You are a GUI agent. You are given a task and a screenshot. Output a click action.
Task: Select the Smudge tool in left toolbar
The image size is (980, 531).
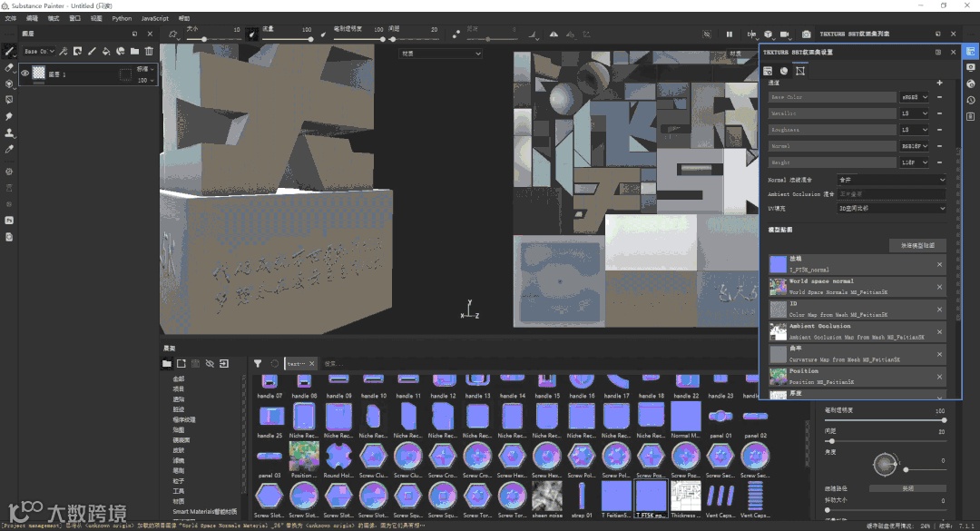point(9,116)
